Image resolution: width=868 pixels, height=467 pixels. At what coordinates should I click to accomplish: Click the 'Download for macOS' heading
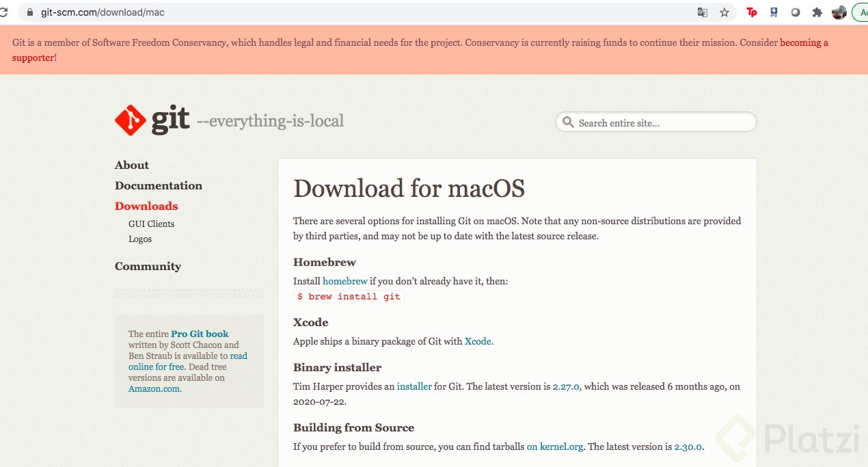tap(409, 188)
